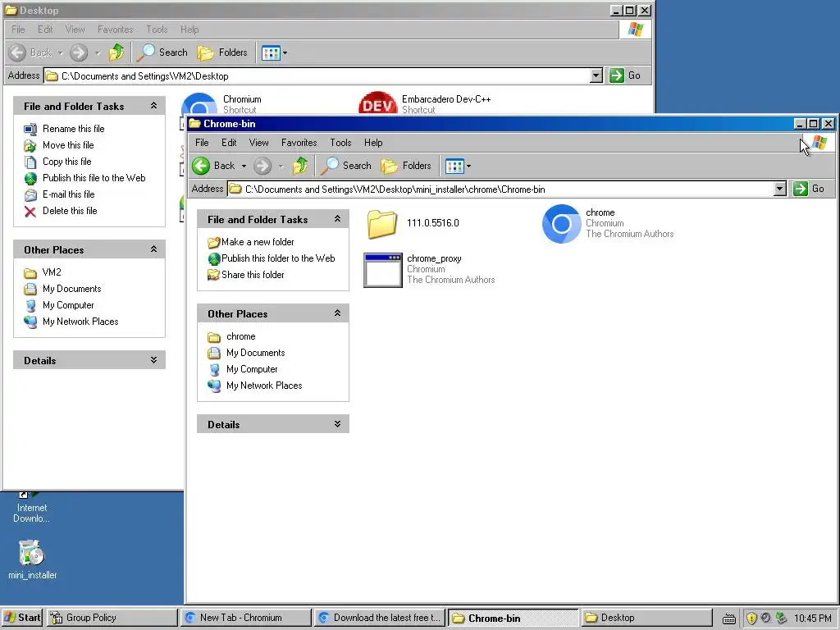Open My Network Places in Desktop sidebar
The image size is (840, 630).
tap(80, 322)
